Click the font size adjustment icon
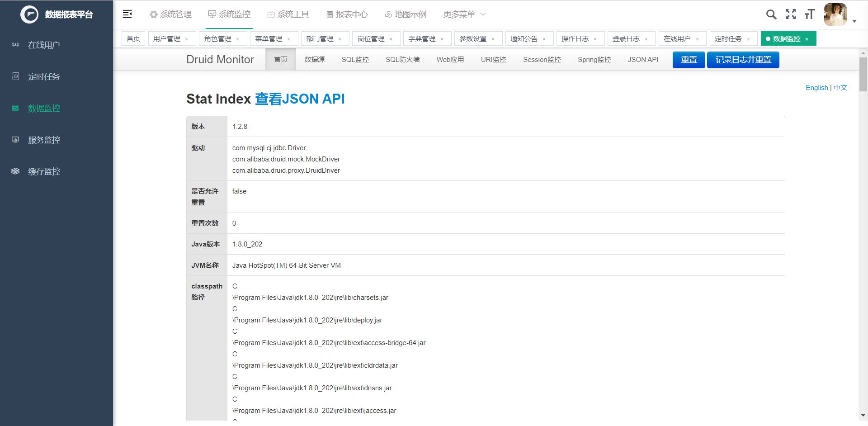Viewport: 868px width, 426px height. pos(809,14)
